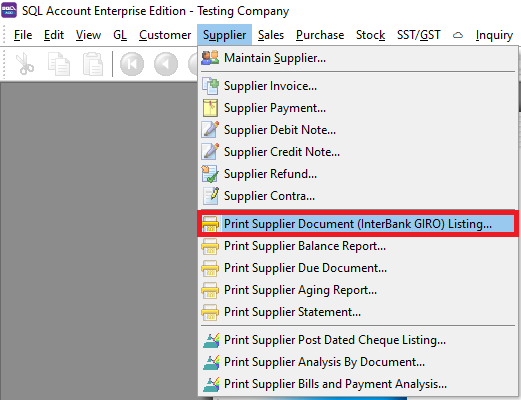521x400 pixels.
Task: Click the Supplier Payment note icon
Action: 210,108
